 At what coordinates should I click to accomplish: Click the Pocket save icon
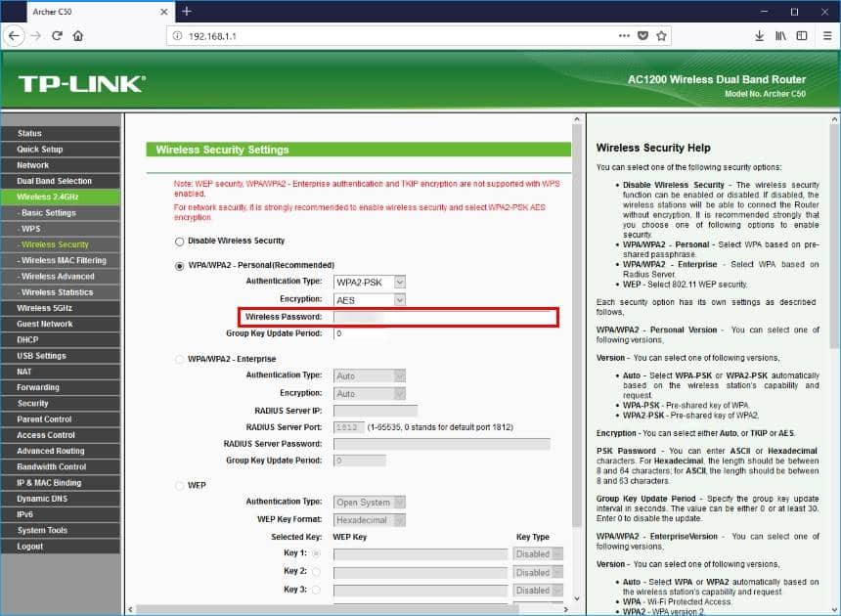tap(642, 35)
